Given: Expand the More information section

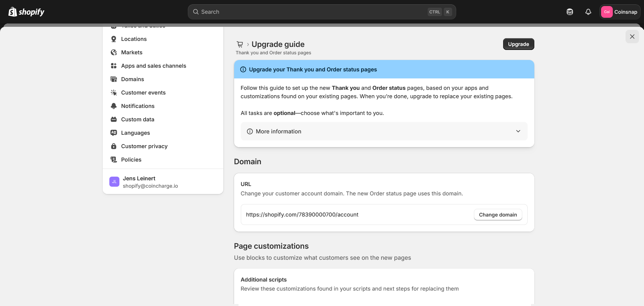Looking at the screenshot, I should click(278, 131).
